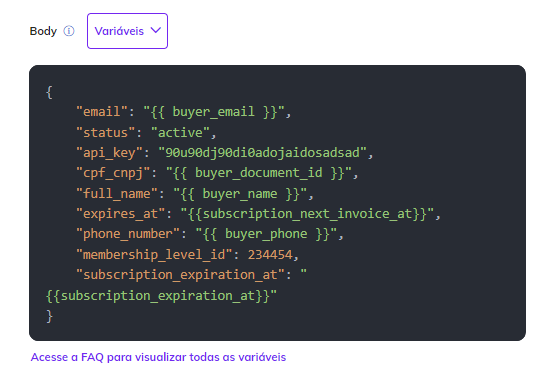Screen dimensions: 540x372
Task: Click the "subscription_expiration_at" key
Action: tap(180, 275)
